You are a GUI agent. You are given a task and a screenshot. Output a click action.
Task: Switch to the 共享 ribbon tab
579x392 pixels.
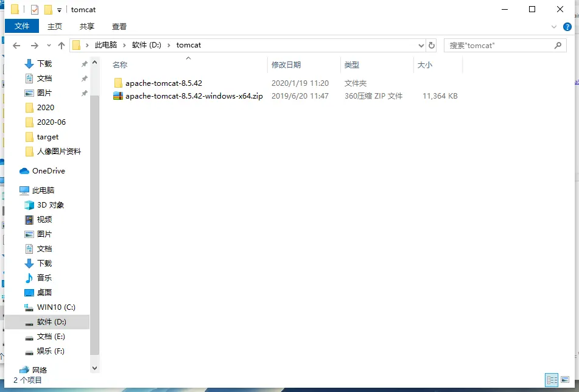[87, 27]
